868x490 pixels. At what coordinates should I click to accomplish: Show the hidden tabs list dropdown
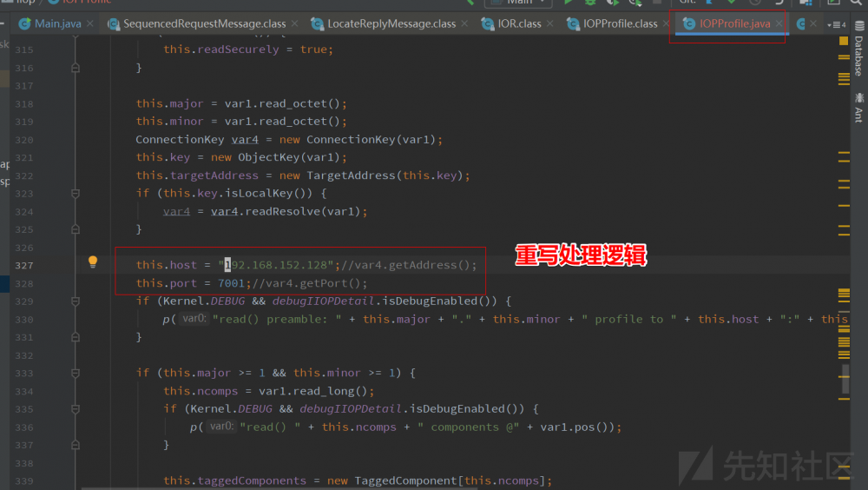coord(836,24)
